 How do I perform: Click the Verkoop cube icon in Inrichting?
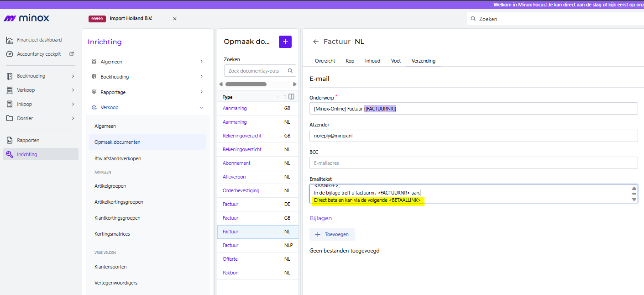(94, 107)
